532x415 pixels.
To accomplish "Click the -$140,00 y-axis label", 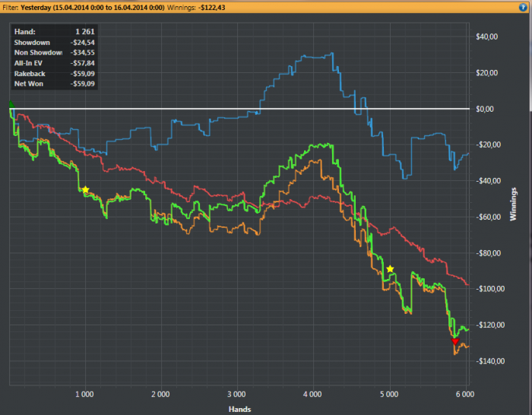I will 490,361.
